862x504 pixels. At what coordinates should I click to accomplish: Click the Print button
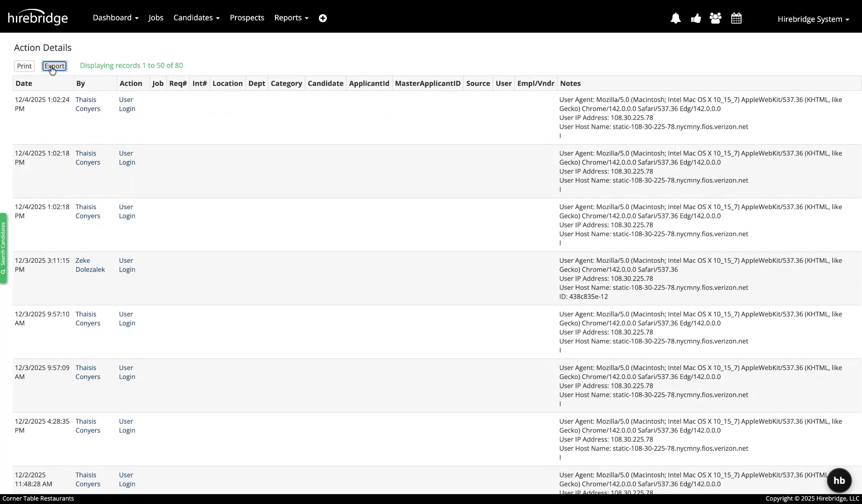click(24, 66)
